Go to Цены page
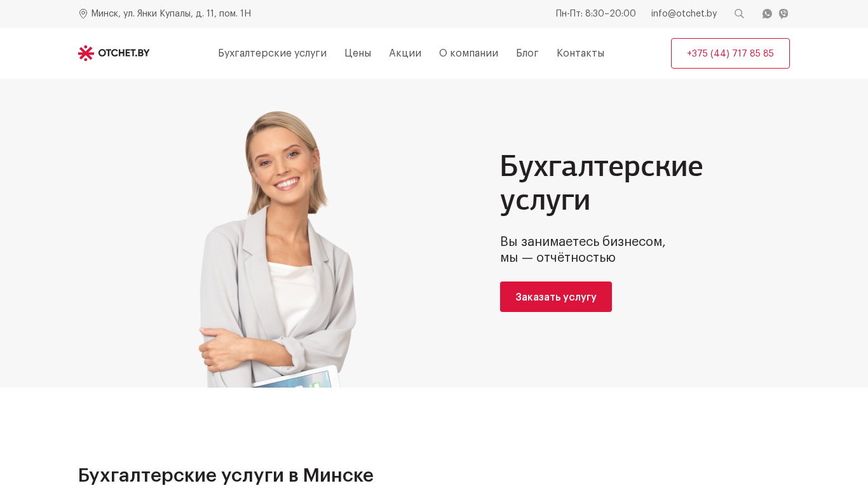 358,53
